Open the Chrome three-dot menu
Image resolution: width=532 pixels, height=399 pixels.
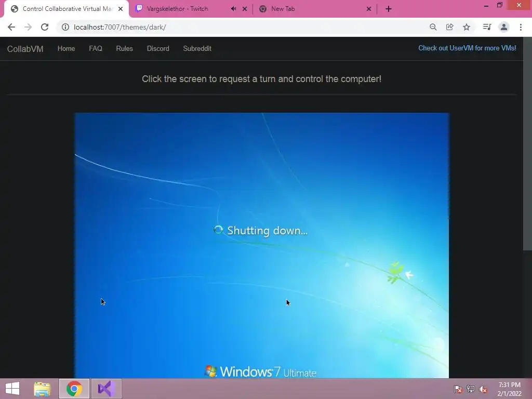[x=521, y=27]
